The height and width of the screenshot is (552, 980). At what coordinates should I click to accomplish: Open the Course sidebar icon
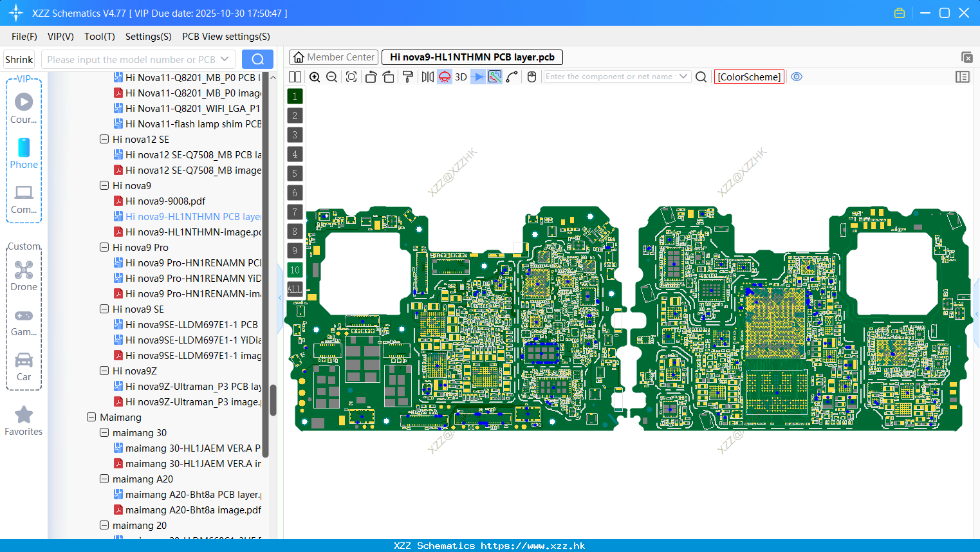pos(24,108)
